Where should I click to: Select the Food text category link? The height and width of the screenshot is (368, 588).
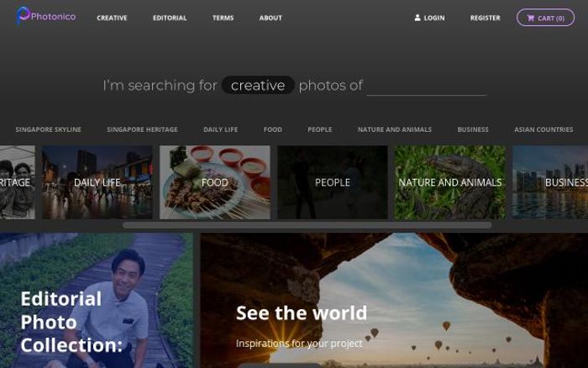tap(273, 129)
